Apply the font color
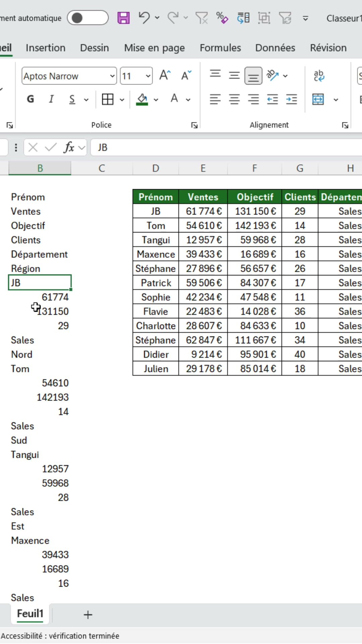The height and width of the screenshot is (644, 362). point(174,99)
